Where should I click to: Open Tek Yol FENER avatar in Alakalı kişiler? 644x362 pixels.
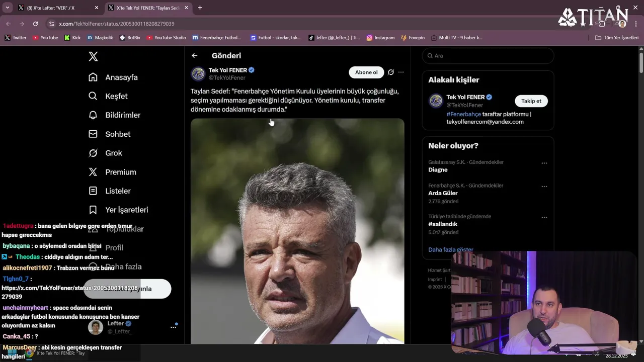click(436, 101)
